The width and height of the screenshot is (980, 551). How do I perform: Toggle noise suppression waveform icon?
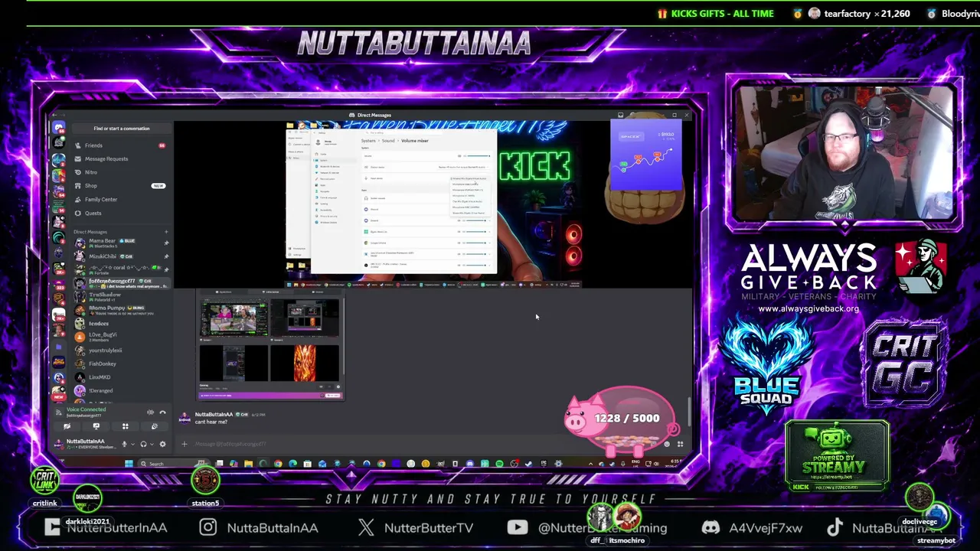tap(150, 412)
